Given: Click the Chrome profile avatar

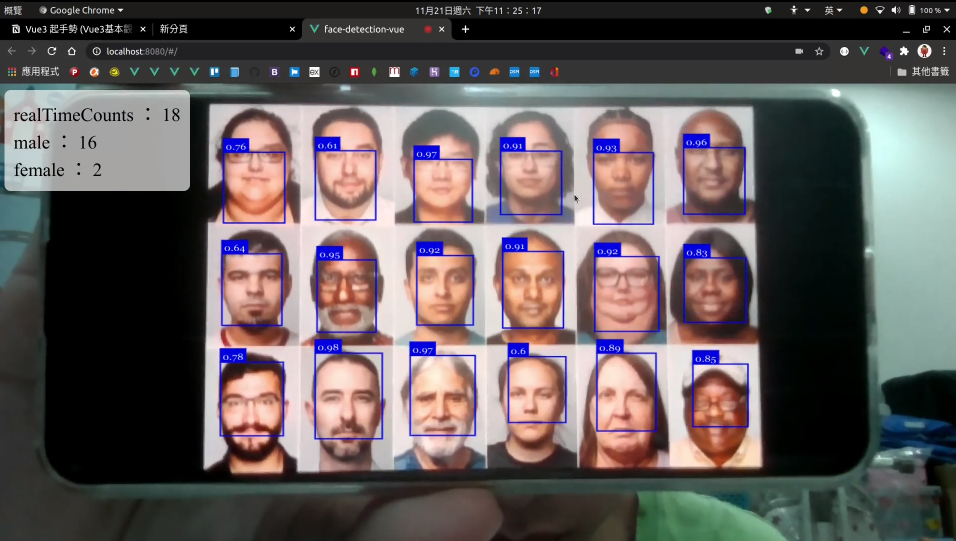Looking at the screenshot, I should (x=924, y=51).
